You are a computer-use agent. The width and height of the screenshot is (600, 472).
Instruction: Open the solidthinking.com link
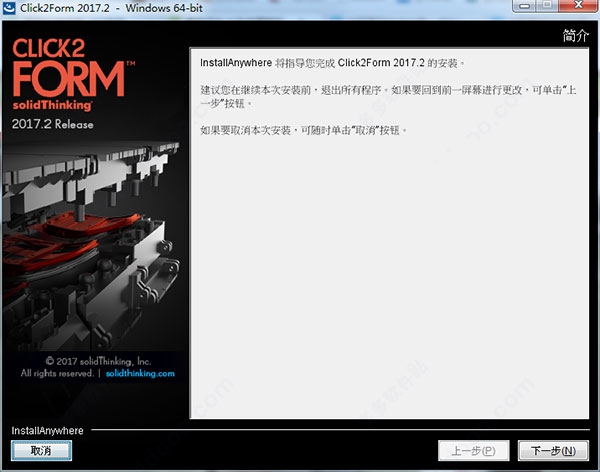pos(140,373)
